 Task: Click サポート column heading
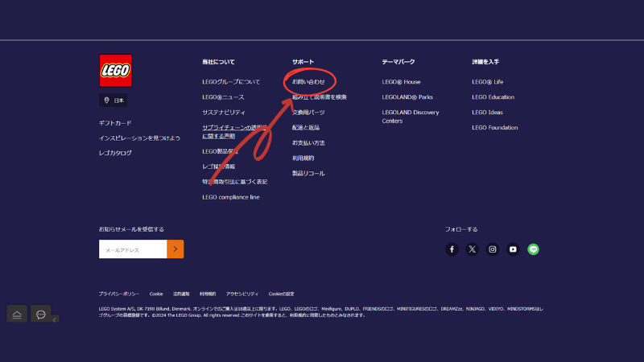click(x=303, y=62)
